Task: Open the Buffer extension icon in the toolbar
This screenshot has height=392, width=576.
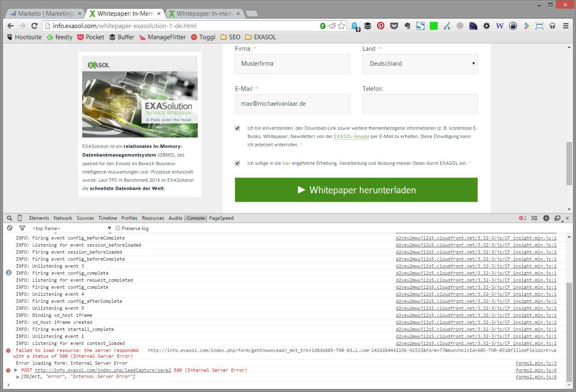Action: (367, 26)
